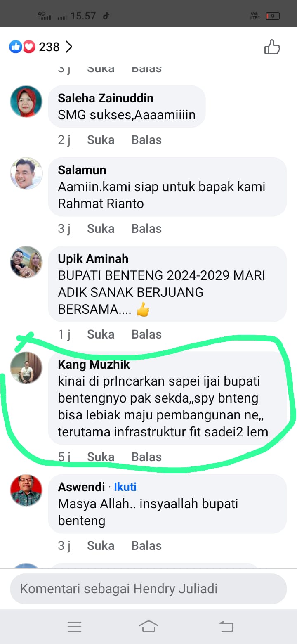
Task: Open Kang Muzhik's profile avatar
Action: tap(26, 368)
